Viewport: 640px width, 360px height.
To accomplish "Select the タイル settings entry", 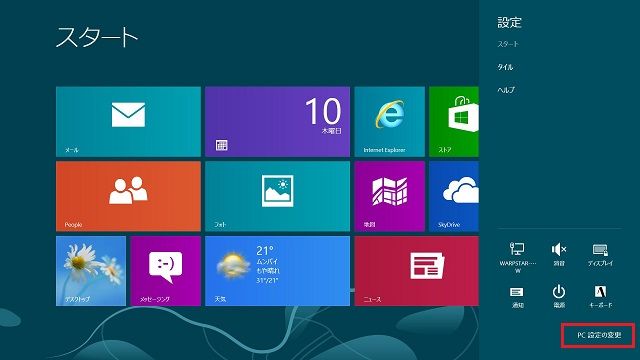I will (505, 67).
